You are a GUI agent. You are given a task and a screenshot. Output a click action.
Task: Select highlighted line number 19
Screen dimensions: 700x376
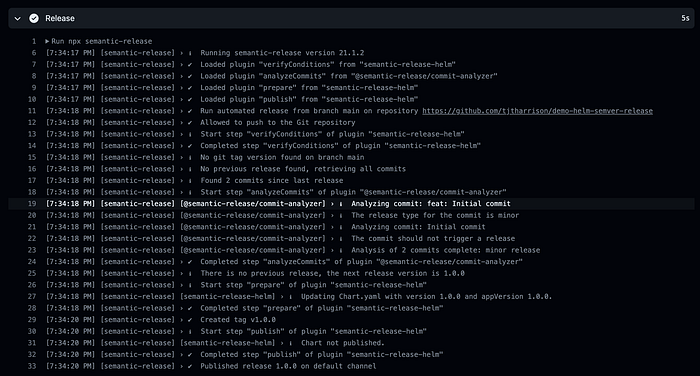32,204
